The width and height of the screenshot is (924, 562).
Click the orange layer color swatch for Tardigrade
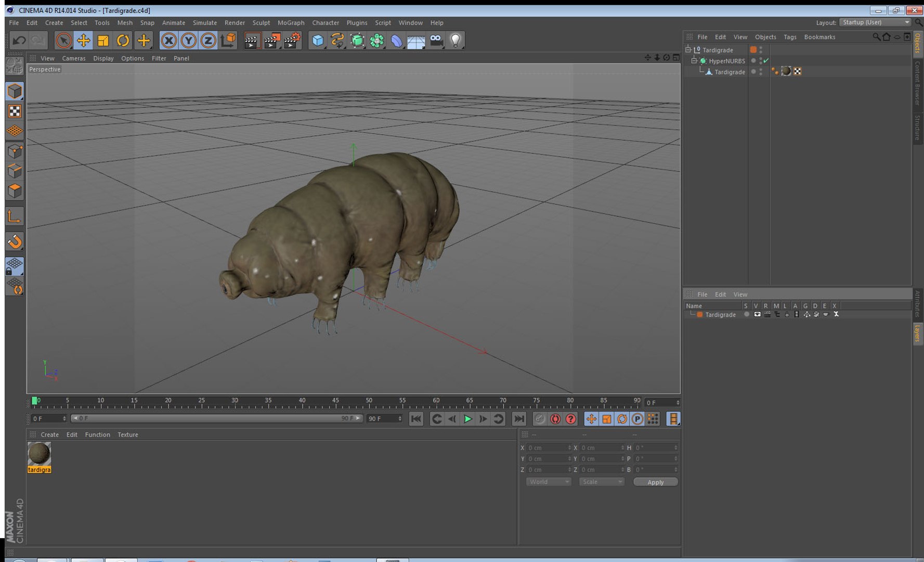pos(700,314)
